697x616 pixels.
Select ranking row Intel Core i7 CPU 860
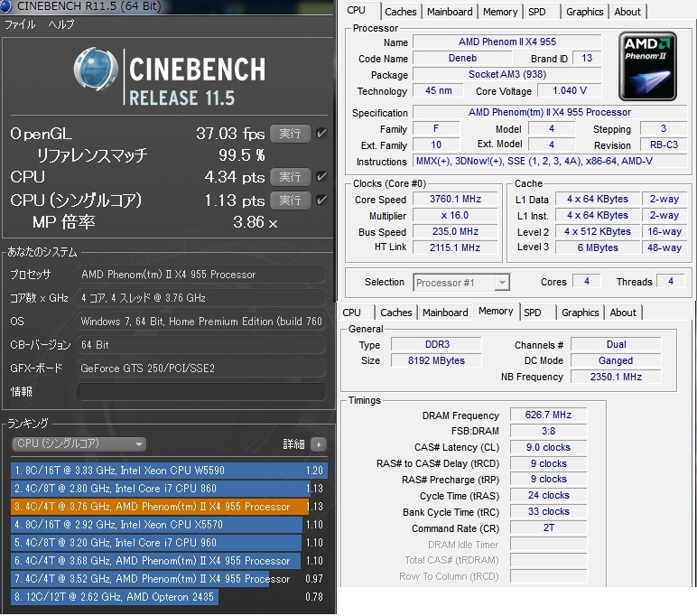pyautogui.click(x=169, y=489)
